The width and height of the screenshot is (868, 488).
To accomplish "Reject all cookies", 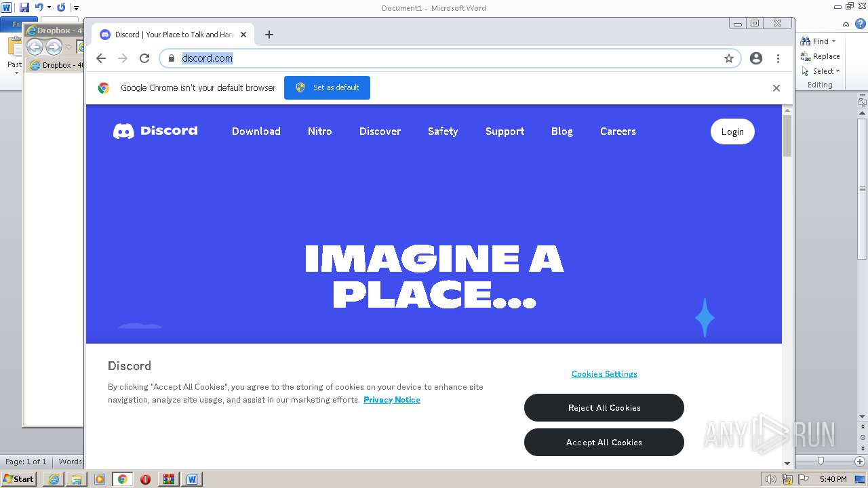I will (x=604, y=408).
